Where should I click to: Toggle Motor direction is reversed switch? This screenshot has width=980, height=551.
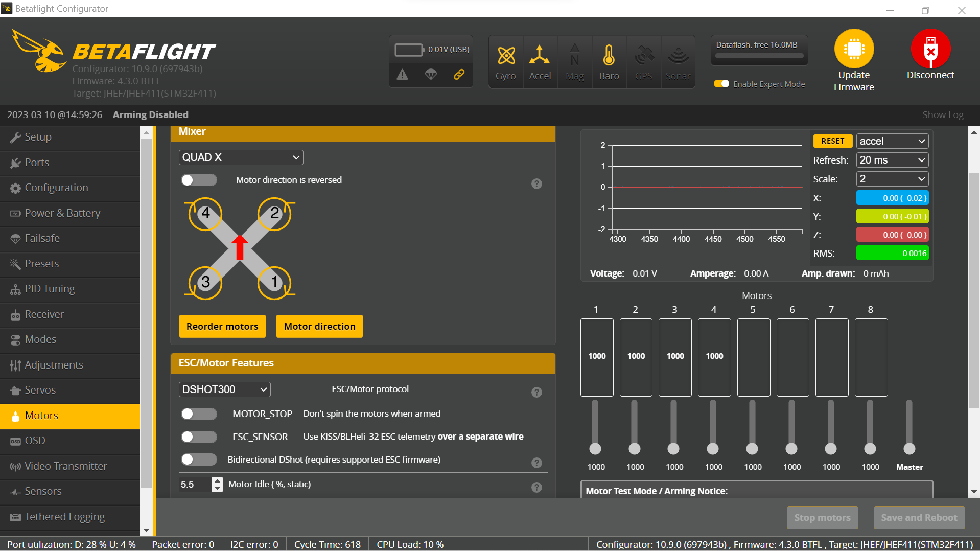click(199, 180)
